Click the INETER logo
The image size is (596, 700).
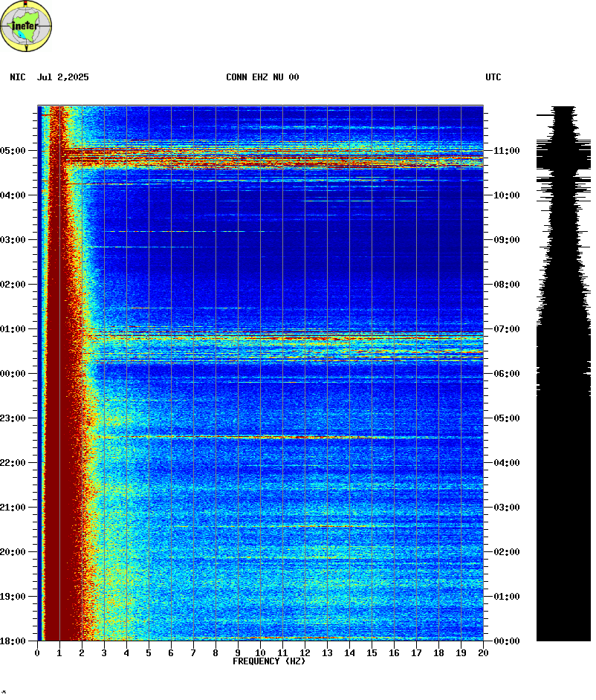tap(26, 26)
